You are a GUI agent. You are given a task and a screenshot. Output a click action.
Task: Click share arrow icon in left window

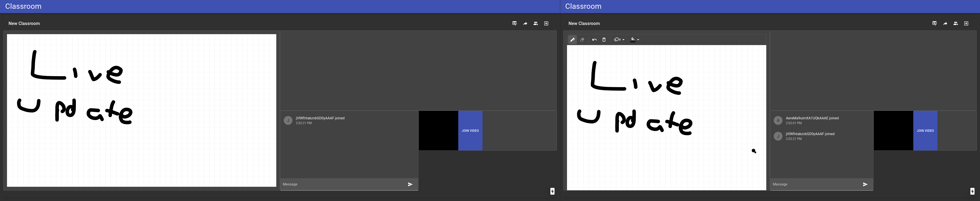(525, 24)
